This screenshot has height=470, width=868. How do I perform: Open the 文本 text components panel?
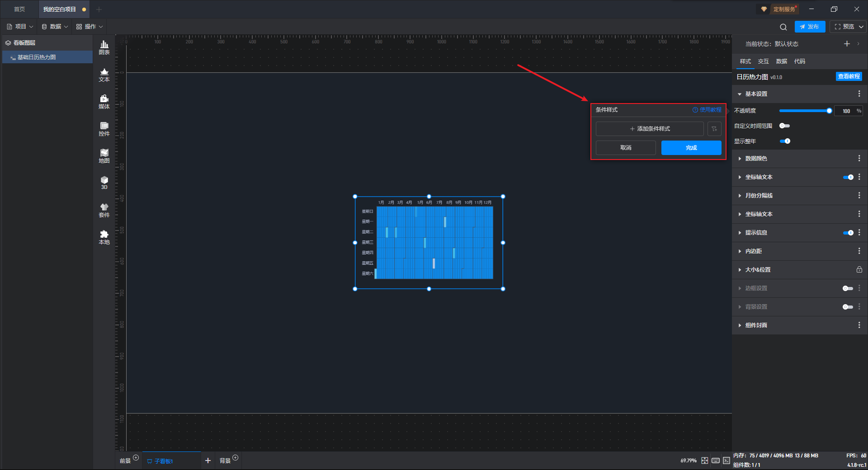[104, 75]
